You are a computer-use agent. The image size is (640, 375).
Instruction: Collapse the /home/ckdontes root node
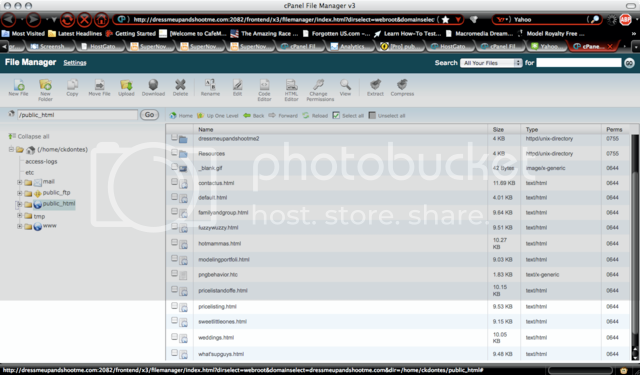pos(11,149)
